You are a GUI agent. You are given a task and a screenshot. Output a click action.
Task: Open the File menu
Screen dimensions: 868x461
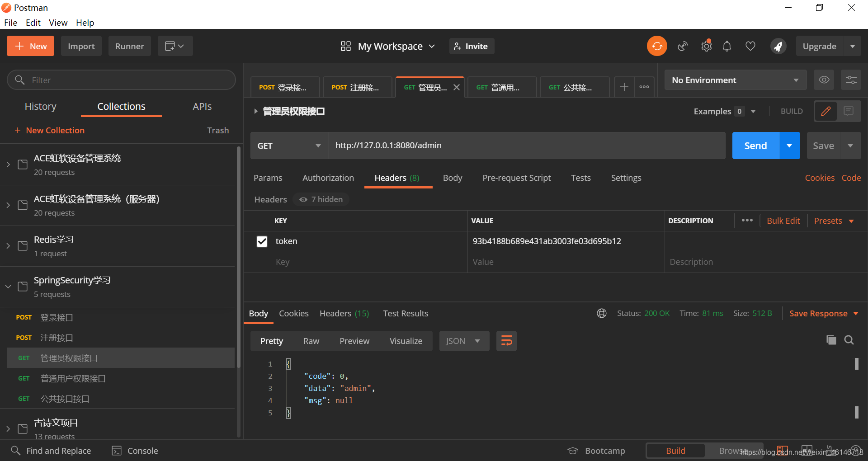(x=11, y=23)
